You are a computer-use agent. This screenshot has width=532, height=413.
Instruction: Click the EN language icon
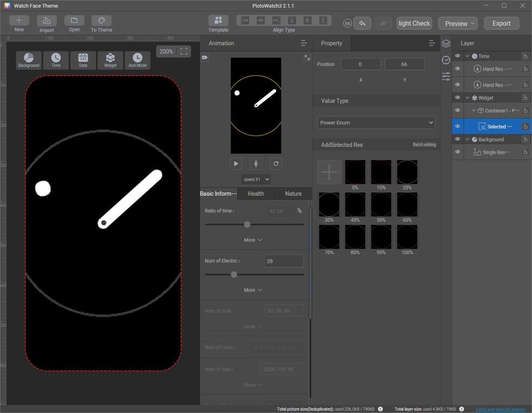coord(348,24)
